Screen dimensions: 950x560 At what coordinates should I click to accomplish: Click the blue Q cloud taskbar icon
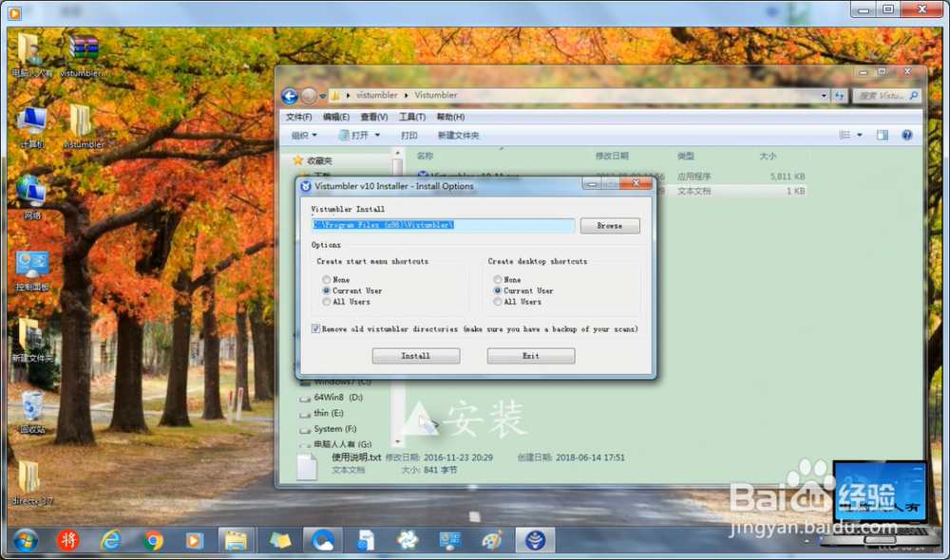coord(322,540)
